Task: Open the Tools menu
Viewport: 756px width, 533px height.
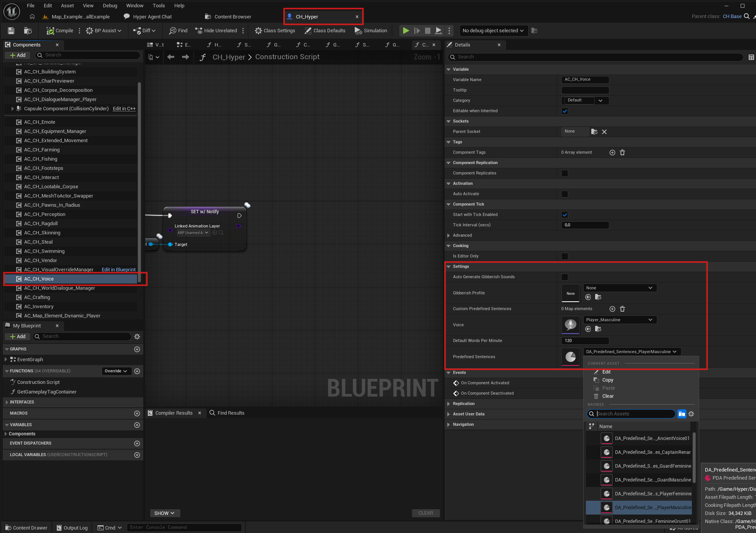Action: pos(159,5)
